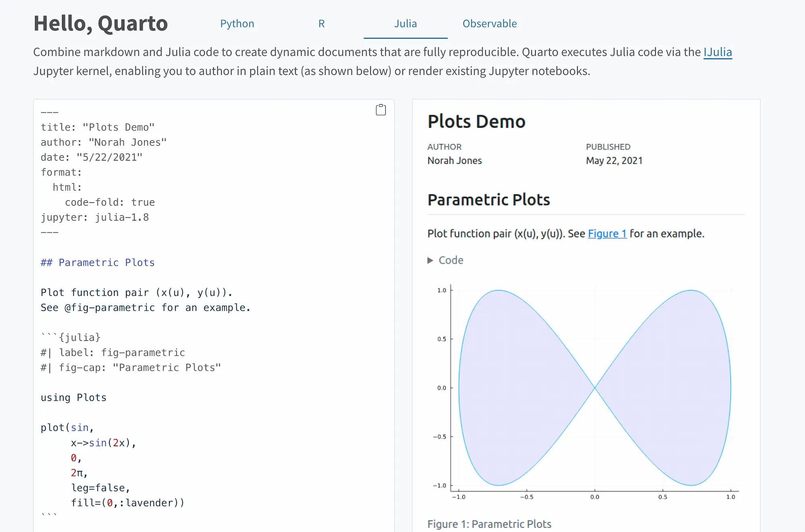Click the Figure 1: Parametric Plots caption

489,524
